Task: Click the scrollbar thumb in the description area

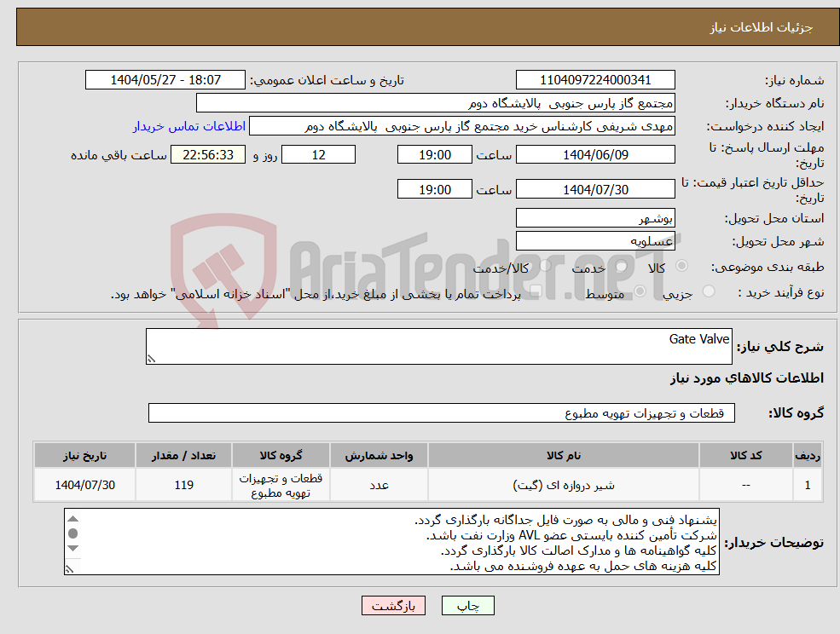Action: (73, 533)
